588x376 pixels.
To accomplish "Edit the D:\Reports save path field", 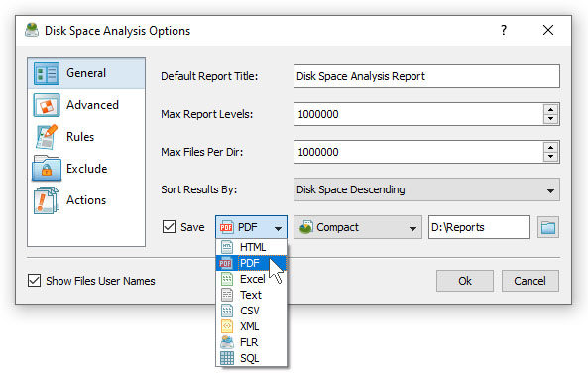I will pyautogui.click(x=479, y=227).
